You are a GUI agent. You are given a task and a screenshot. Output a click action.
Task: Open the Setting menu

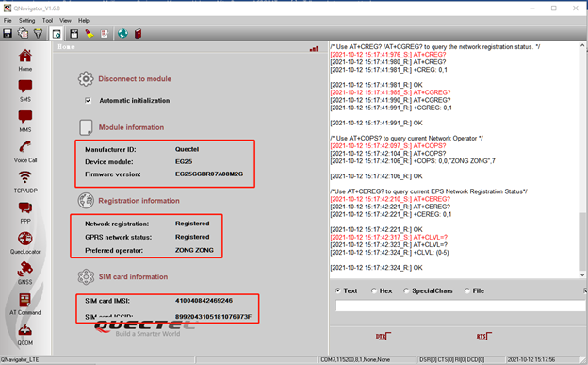[x=27, y=21]
